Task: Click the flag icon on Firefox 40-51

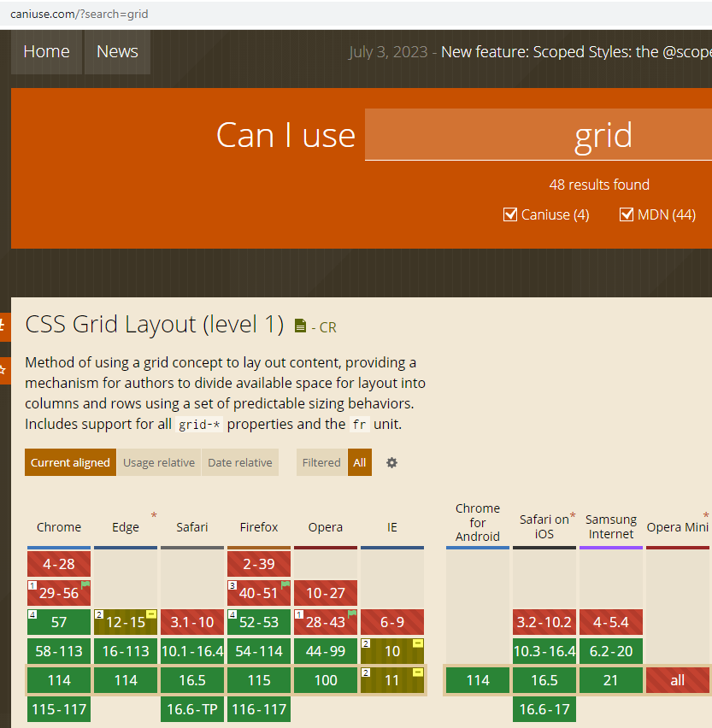Action: 285,585
